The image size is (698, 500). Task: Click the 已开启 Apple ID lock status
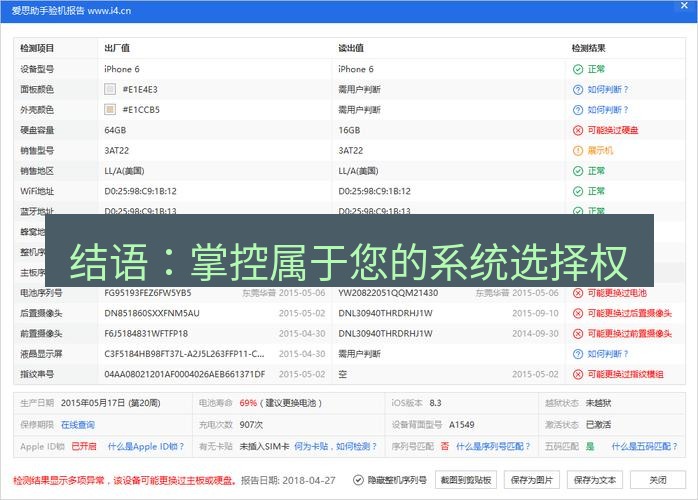pyautogui.click(x=84, y=446)
